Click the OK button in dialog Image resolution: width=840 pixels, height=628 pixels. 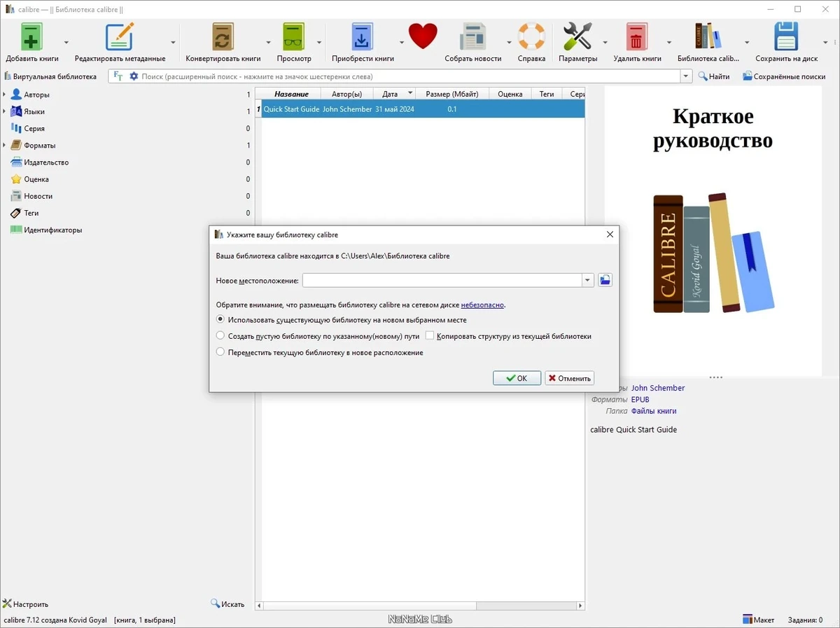517,378
